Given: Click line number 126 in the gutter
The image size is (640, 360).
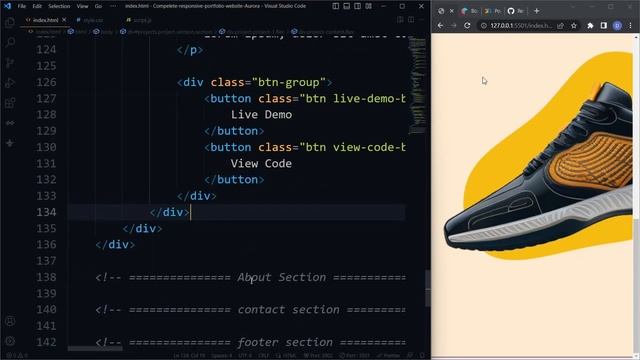Looking at the screenshot, I should [46, 82].
